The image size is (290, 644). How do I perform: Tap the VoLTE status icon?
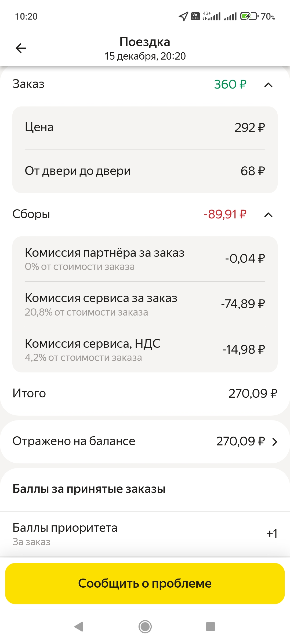195,16
